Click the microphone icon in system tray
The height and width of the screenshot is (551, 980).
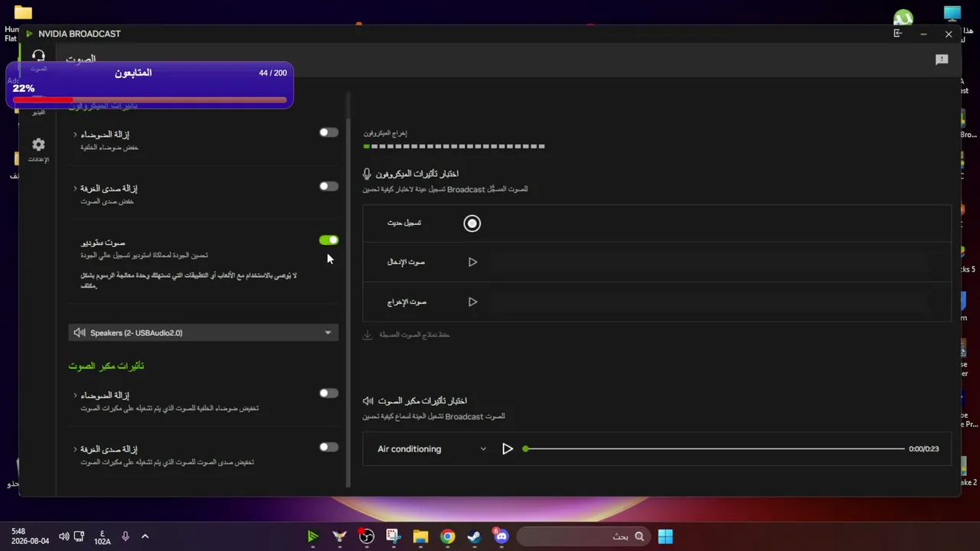click(x=125, y=536)
